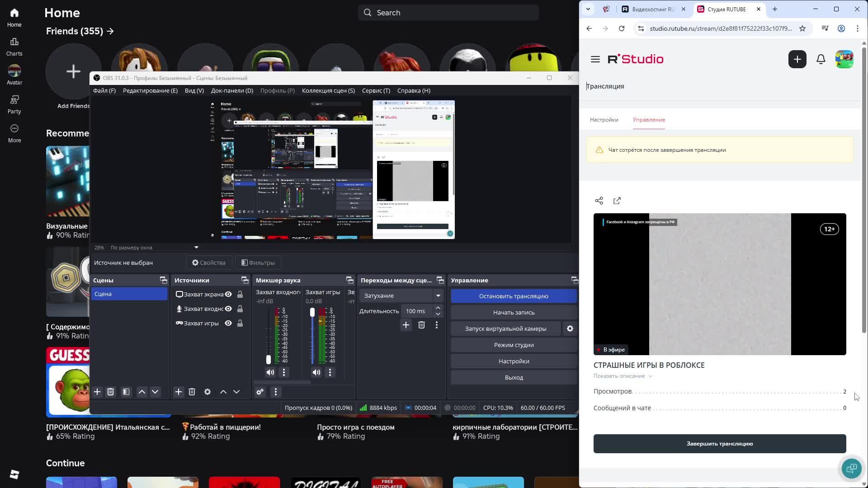Bookmark this page star icon in Chrome
Viewport: 868px width, 488px height.
pos(802,28)
